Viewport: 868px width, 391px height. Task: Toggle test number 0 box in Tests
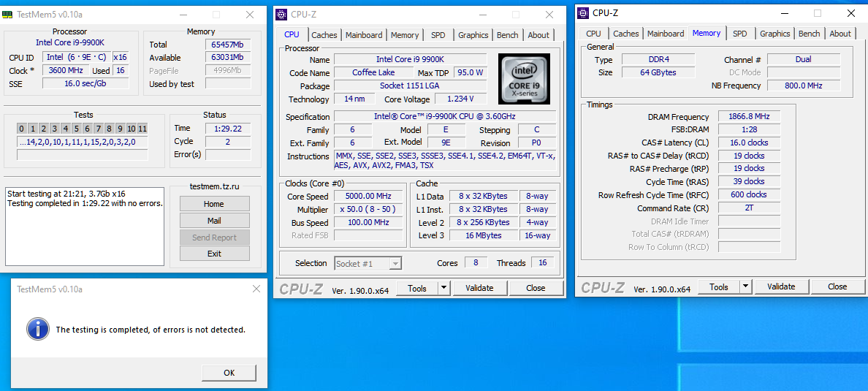click(22, 129)
